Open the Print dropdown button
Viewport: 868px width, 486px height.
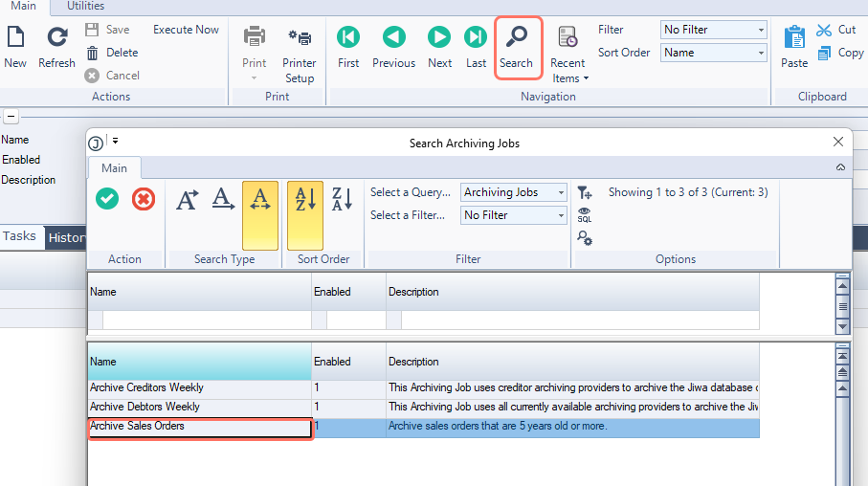click(x=255, y=54)
